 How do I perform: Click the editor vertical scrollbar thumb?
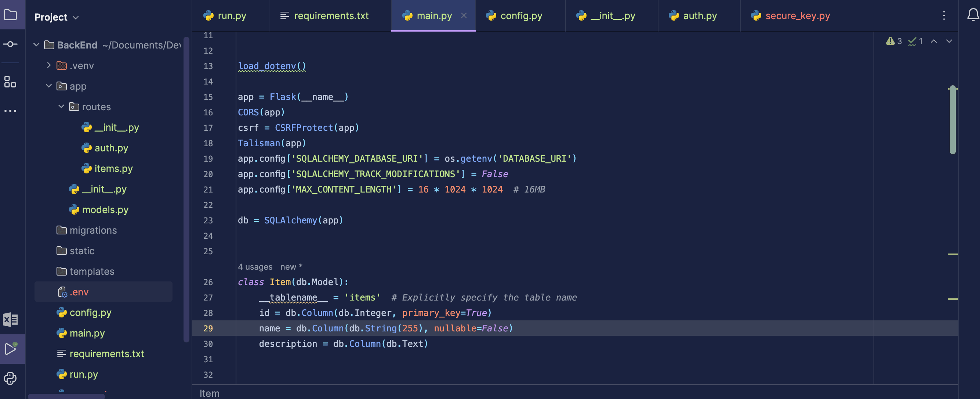tap(952, 120)
